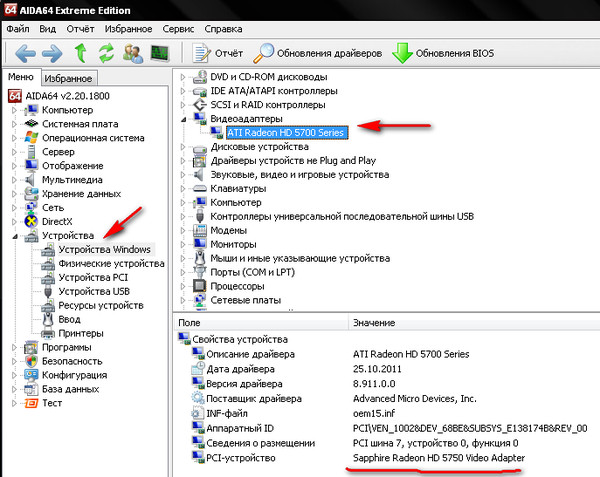Open the Избранное menu in the menu bar
The width and height of the screenshot is (600, 477).
[x=129, y=29]
